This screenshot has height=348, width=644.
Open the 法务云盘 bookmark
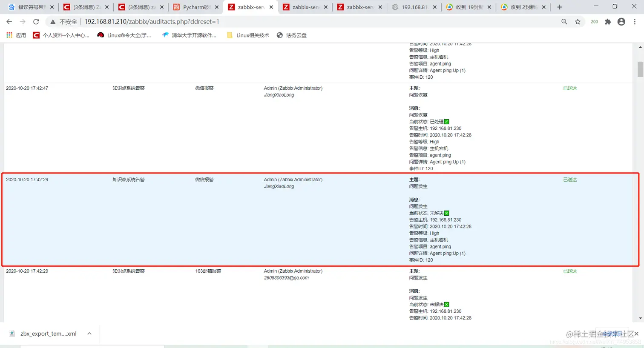(291, 35)
